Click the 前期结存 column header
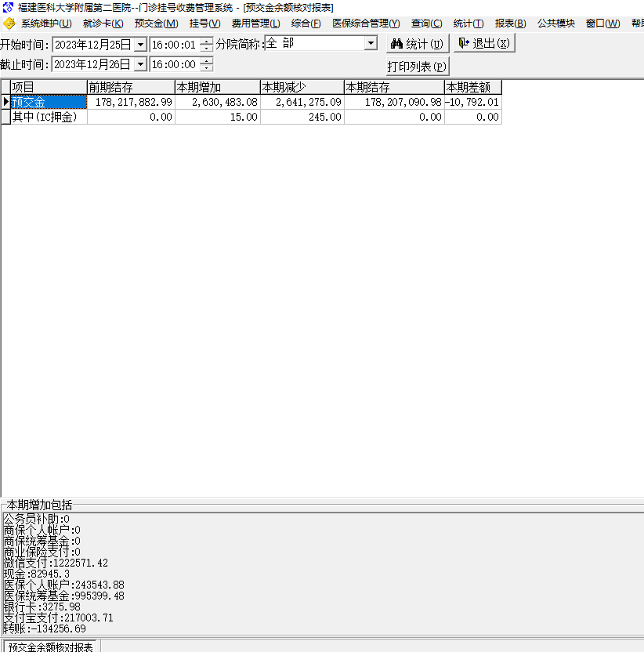 click(131, 87)
